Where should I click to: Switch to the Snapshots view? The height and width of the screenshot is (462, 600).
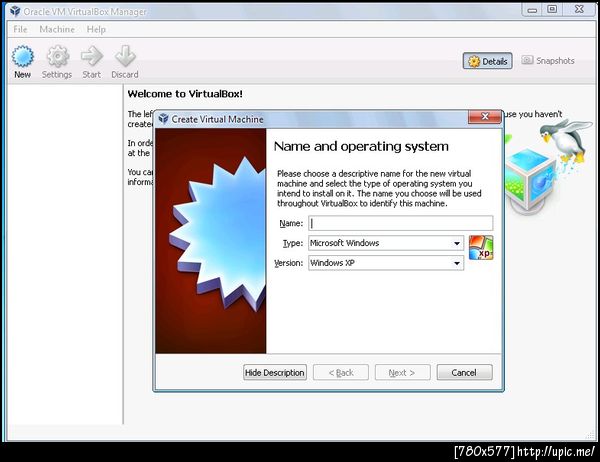coord(548,60)
